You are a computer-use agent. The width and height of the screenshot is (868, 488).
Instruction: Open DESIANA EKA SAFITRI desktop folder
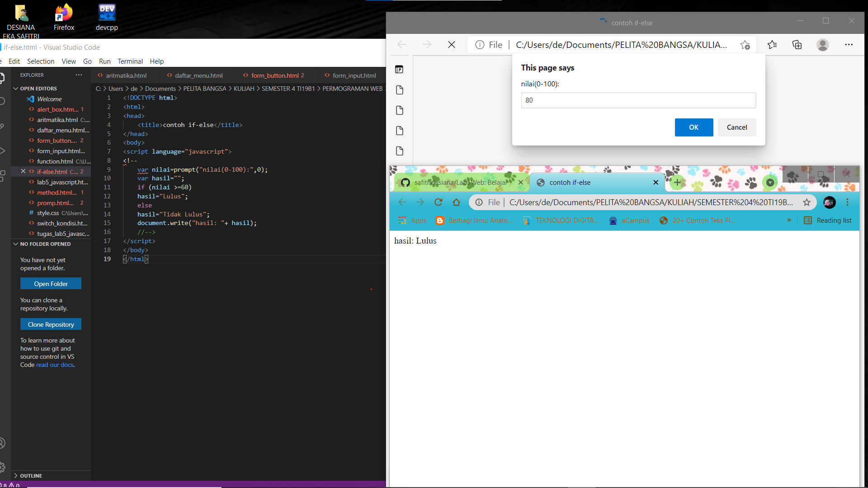21,20
